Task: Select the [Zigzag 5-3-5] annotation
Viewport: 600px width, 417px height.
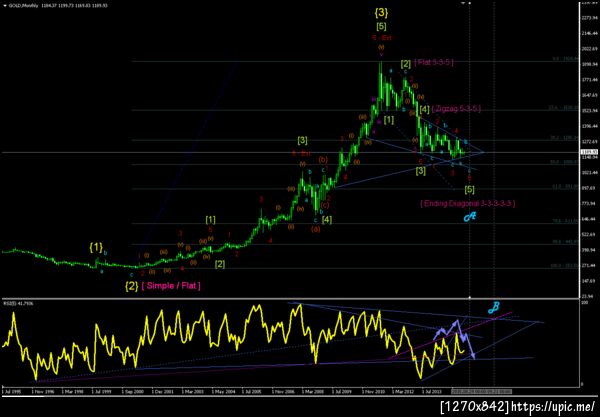Action: (456, 109)
